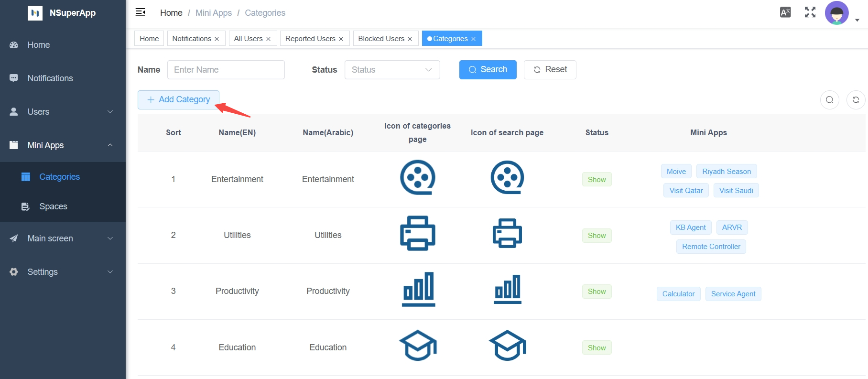Click Productivity categories page chart icon

coord(418,290)
